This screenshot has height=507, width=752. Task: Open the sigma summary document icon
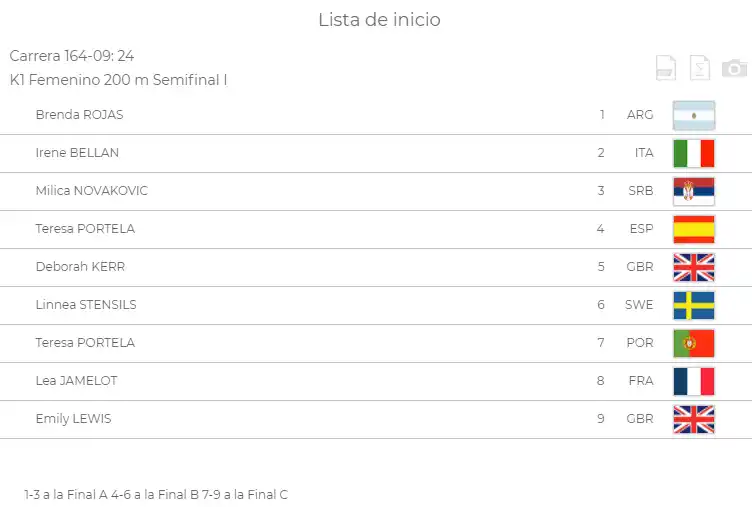pyautogui.click(x=701, y=68)
